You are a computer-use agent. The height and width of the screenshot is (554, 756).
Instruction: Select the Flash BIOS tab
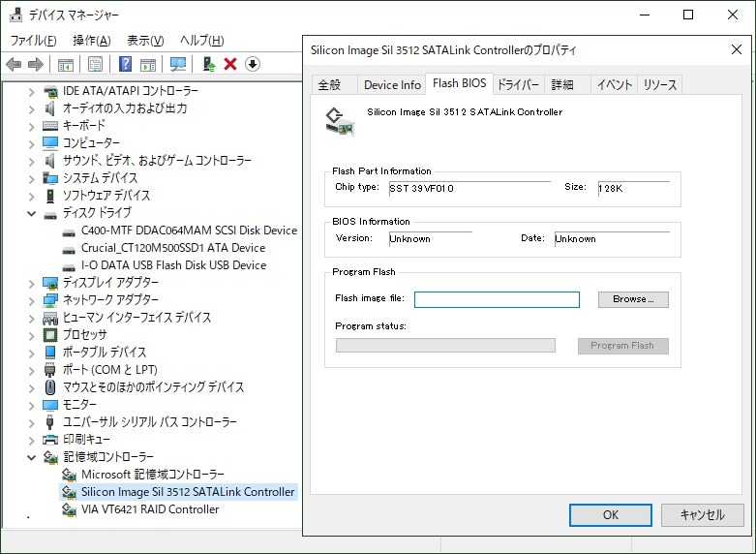(460, 83)
